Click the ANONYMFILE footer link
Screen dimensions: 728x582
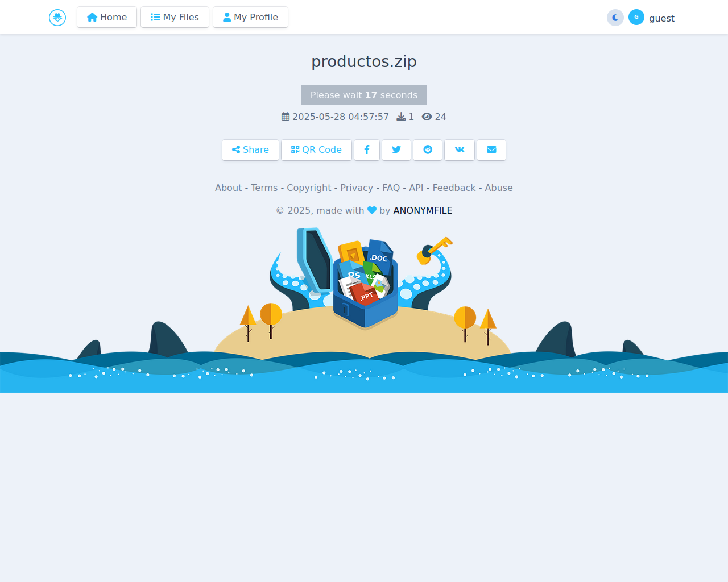(423, 210)
